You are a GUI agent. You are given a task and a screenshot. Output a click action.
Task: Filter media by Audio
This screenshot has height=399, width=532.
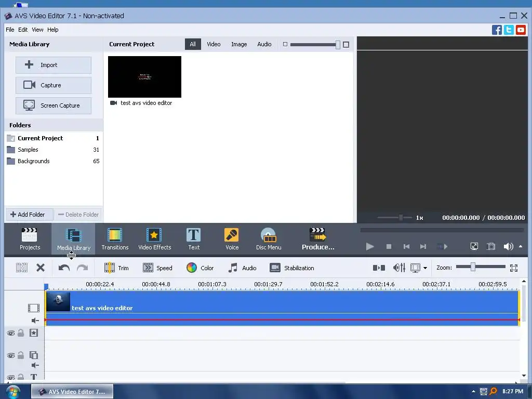(264, 44)
